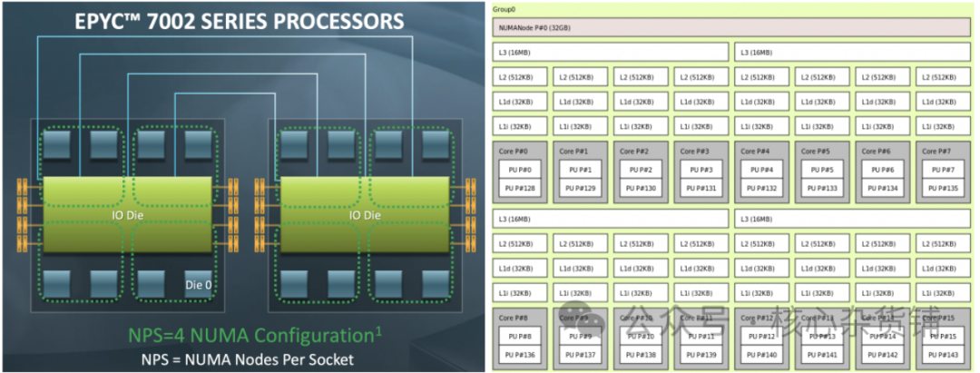Choose the PU P#15 box

944,336
